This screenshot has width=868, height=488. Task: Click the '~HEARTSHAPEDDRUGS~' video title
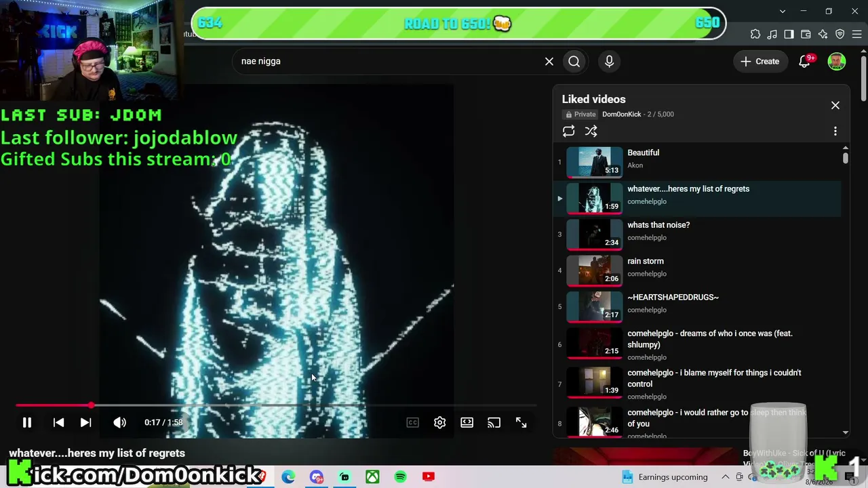(x=673, y=298)
